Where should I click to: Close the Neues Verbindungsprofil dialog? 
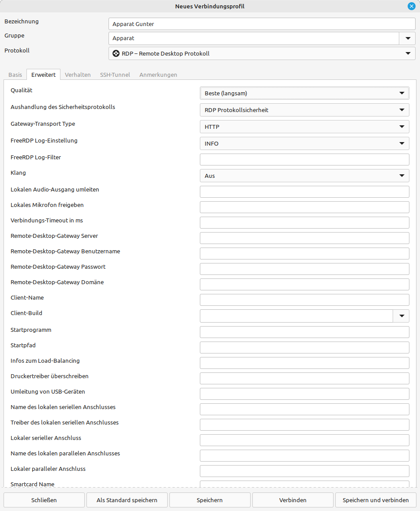[412, 6]
